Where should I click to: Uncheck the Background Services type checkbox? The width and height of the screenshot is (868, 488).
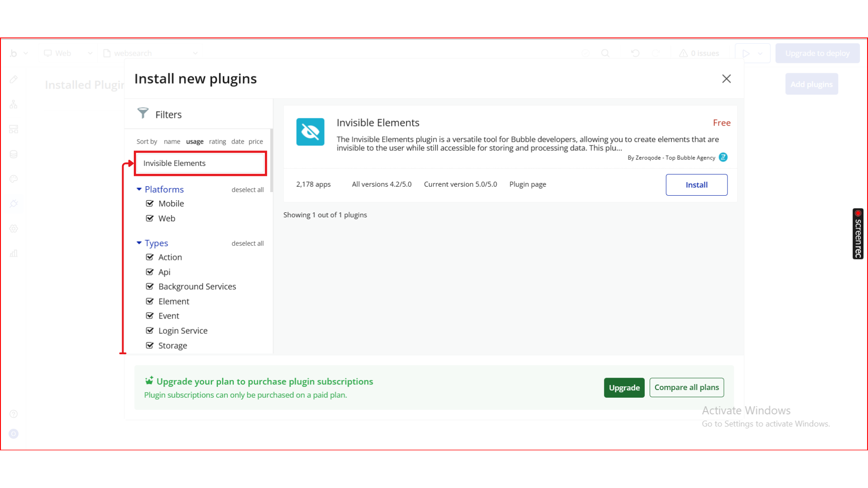(150, 286)
